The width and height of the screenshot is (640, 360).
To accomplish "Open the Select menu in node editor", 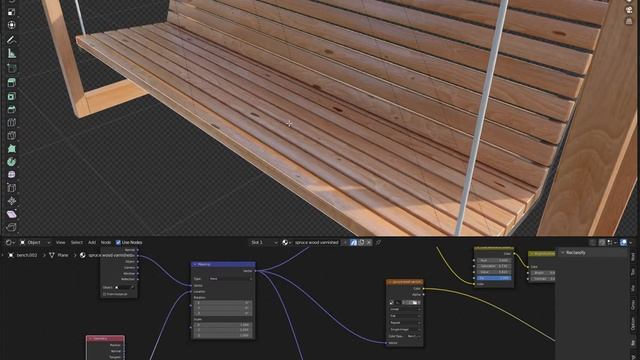I will [x=76, y=242].
